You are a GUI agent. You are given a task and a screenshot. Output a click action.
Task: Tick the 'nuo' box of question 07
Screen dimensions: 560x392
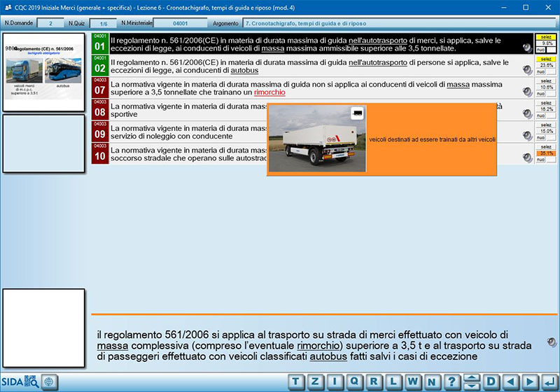pyautogui.click(x=550, y=94)
